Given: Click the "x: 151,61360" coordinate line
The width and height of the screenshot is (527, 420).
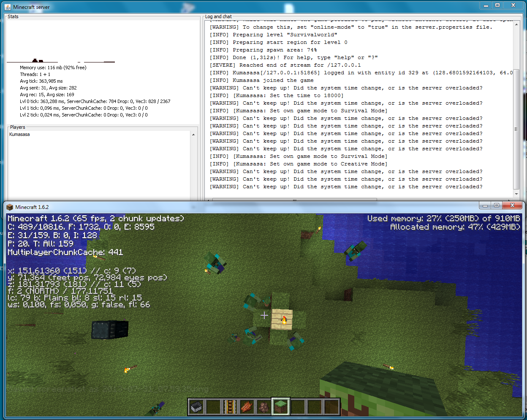Looking at the screenshot, I should click(72, 271).
